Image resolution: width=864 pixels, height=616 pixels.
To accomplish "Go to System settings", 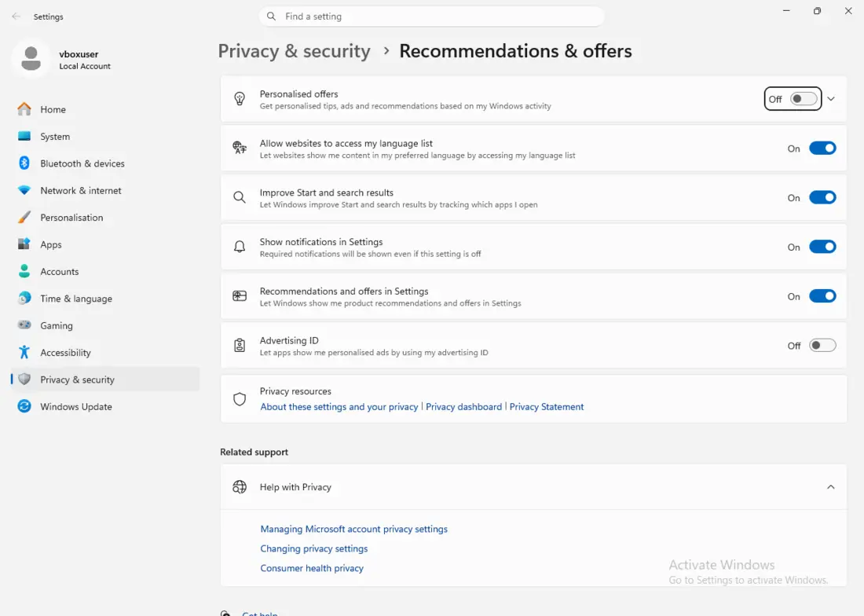I will pos(105,136).
